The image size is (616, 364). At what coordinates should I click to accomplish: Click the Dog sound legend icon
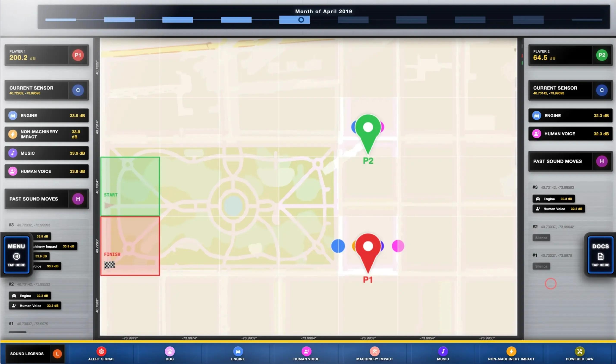170,351
